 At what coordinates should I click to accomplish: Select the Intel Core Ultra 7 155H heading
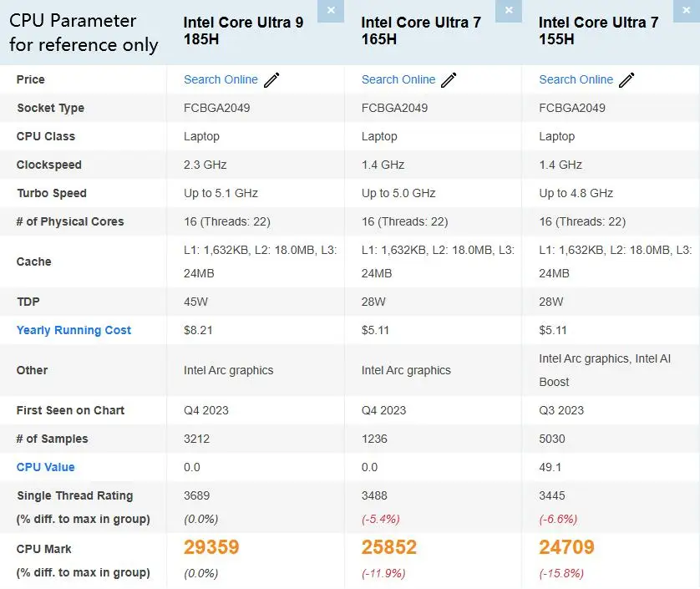599,31
